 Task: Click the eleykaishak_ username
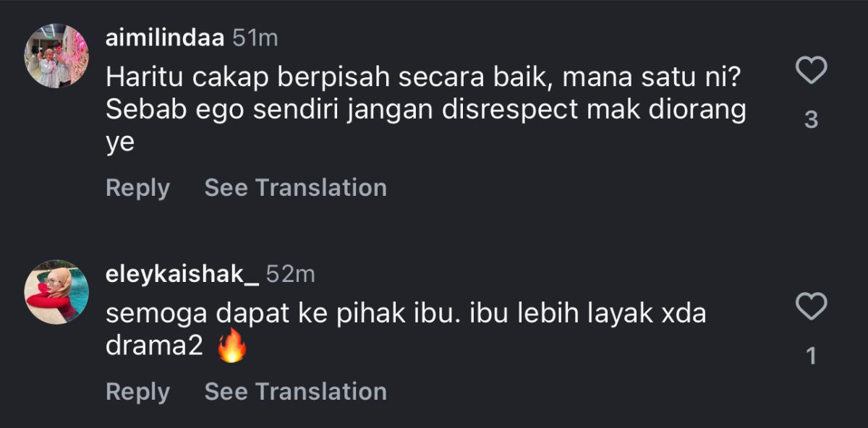point(182,274)
